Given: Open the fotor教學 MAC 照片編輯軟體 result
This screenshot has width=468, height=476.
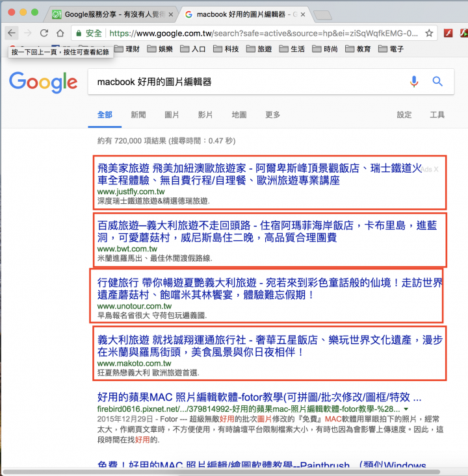Looking at the screenshot, I should point(259,397).
